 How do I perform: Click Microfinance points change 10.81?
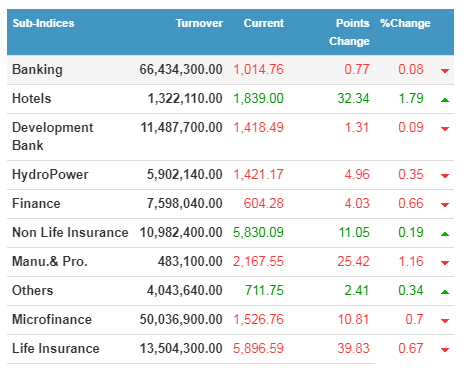click(353, 319)
